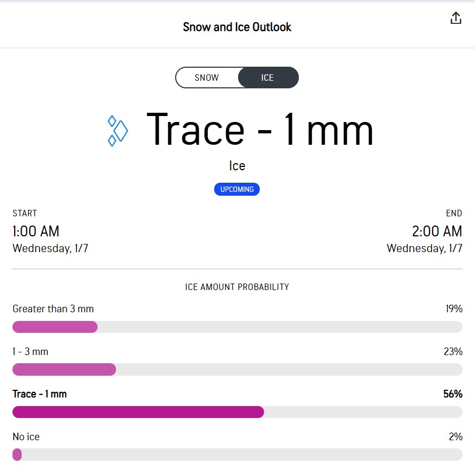
Task: Click the START label
Action: point(24,214)
